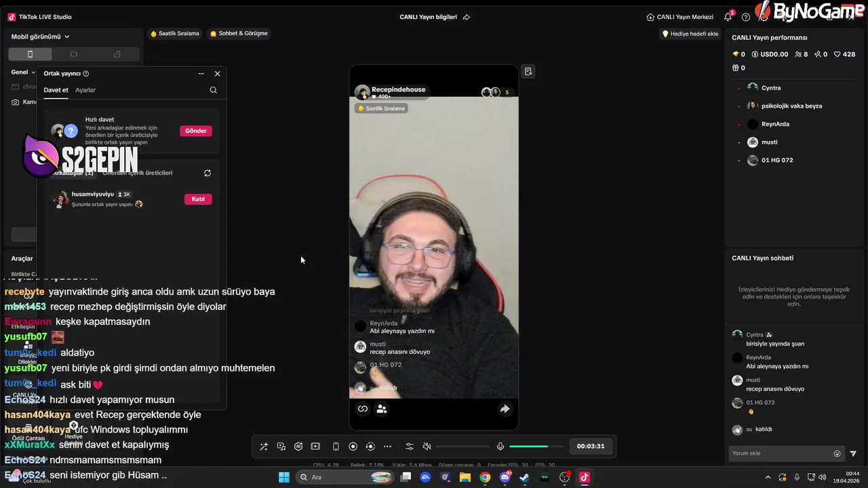The height and width of the screenshot is (488, 868).
Task: Switch to the Davet et tab
Action: coord(56,90)
